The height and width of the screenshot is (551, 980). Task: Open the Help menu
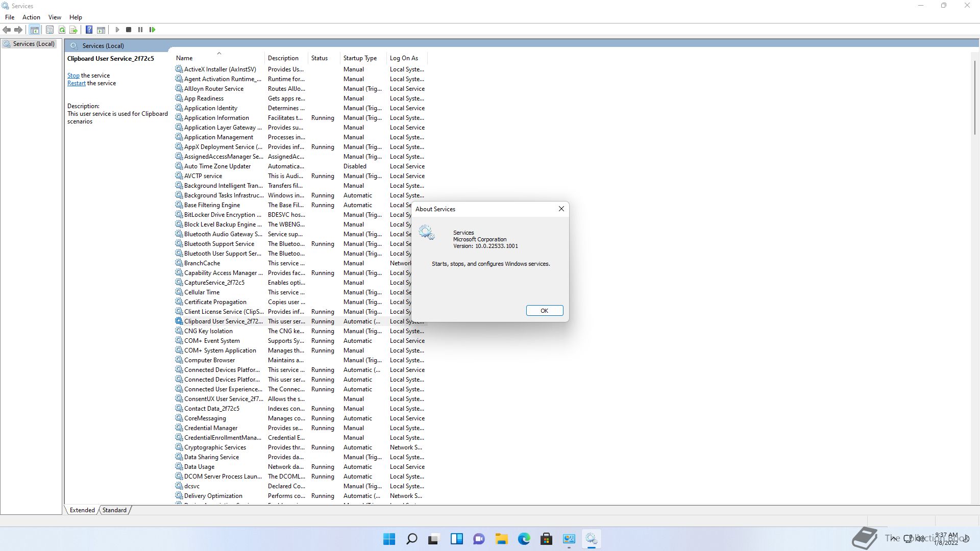pos(76,17)
